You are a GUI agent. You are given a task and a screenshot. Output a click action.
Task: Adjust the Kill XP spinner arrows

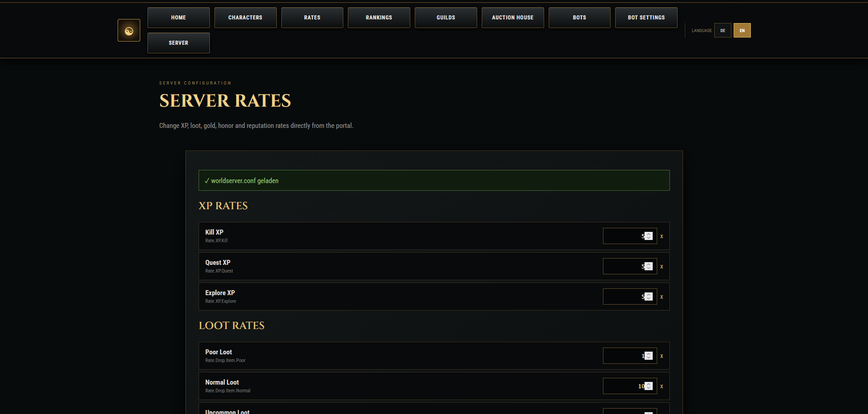pos(649,236)
